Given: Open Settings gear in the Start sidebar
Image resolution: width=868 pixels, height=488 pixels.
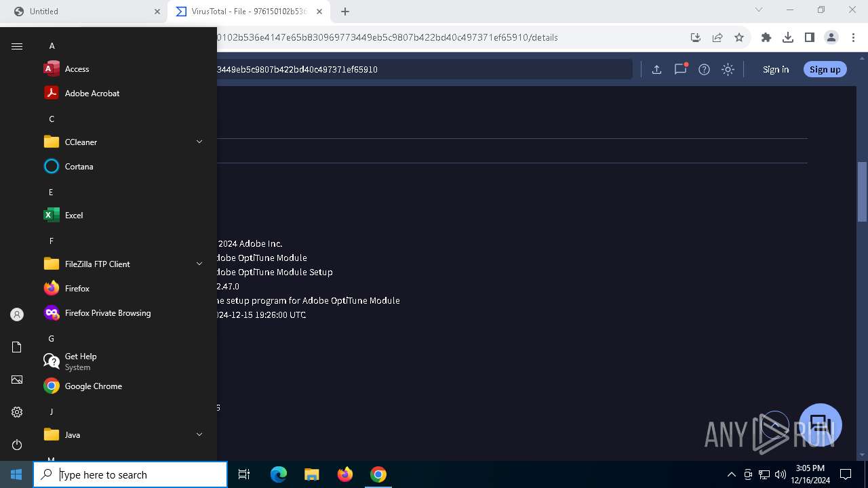Looking at the screenshot, I should [17, 412].
